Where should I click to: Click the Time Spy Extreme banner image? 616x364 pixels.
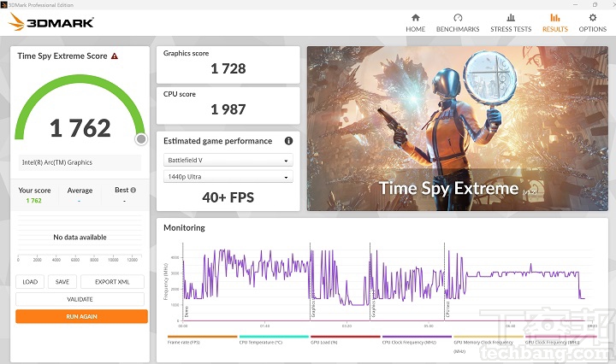(457, 129)
